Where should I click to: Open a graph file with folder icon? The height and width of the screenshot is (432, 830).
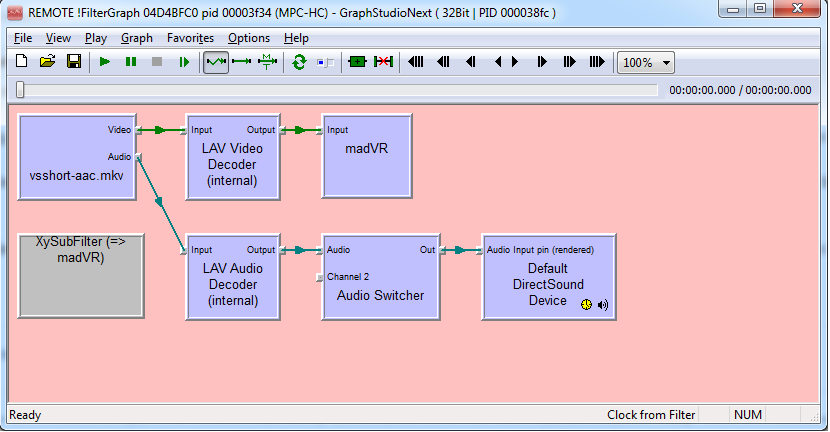[x=48, y=62]
